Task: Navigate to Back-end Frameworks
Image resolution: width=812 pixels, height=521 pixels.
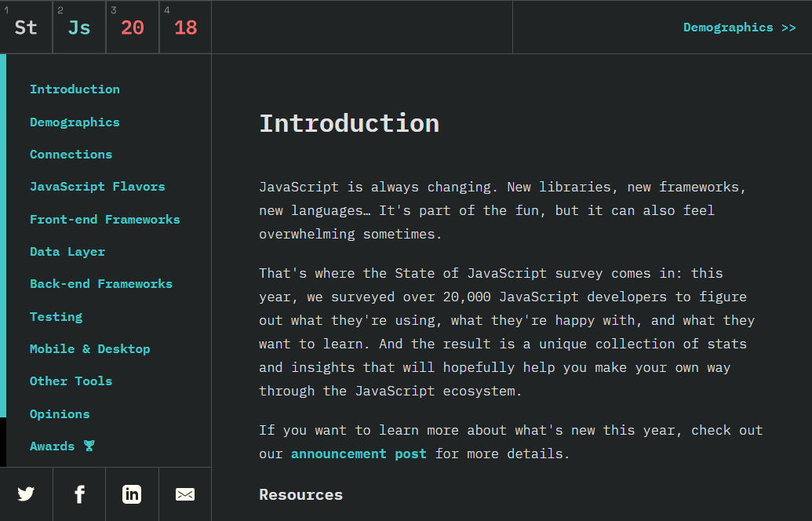Action: [101, 284]
